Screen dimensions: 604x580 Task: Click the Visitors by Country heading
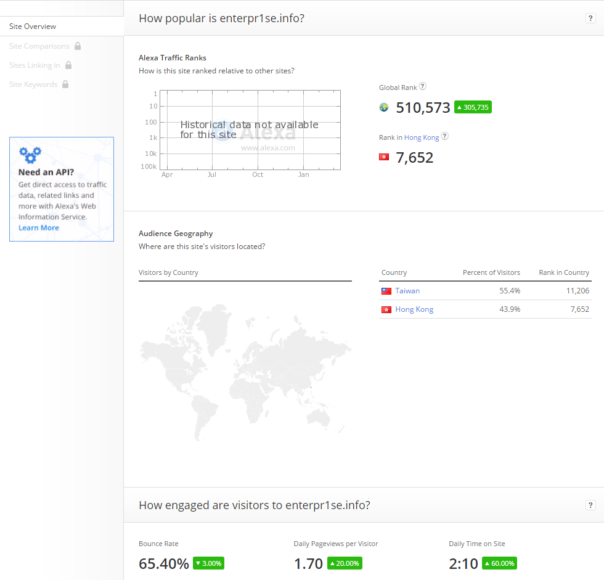point(168,272)
